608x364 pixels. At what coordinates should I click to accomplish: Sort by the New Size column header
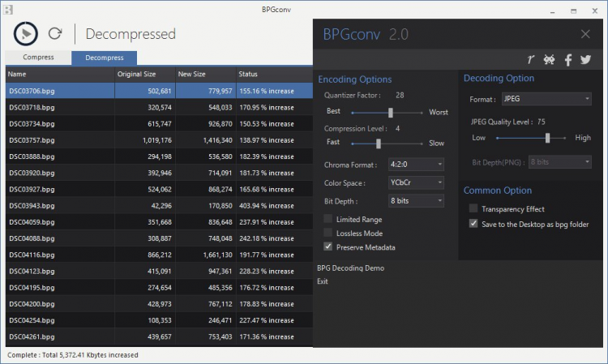206,74
